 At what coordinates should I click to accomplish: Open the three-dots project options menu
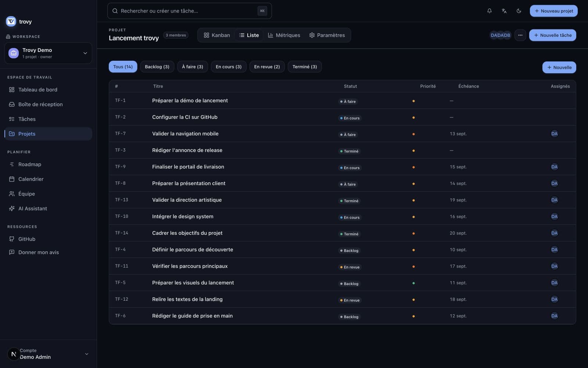[x=520, y=35]
